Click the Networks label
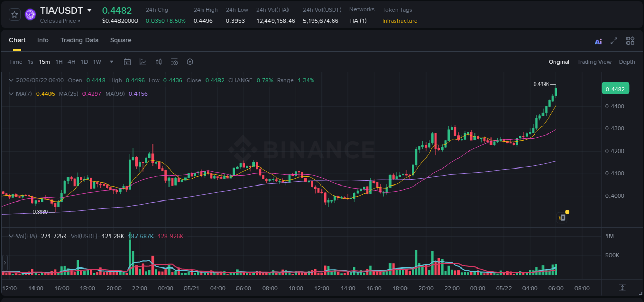 coord(362,10)
